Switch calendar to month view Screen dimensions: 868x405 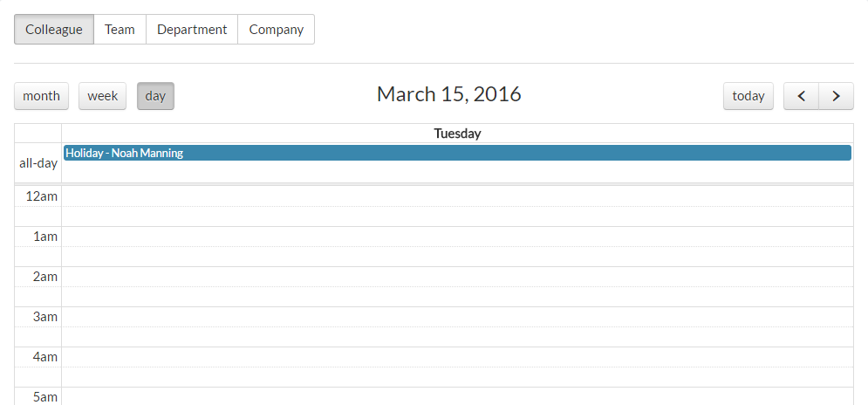[41, 96]
